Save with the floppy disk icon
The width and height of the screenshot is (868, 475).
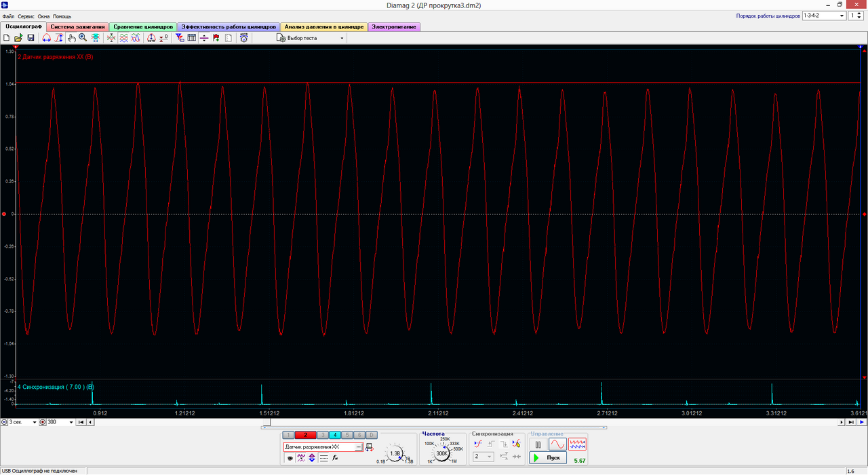pyautogui.click(x=31, y=38)
